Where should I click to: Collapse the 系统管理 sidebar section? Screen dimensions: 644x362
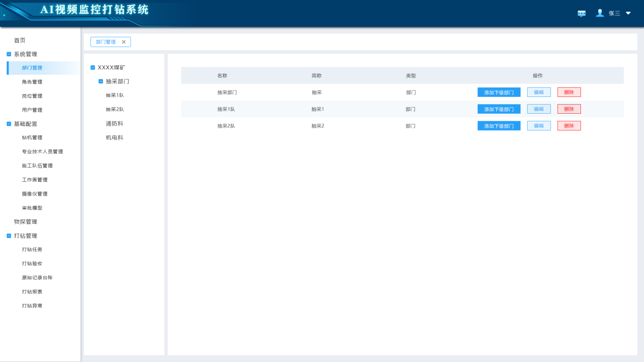(x=9, y=54)
